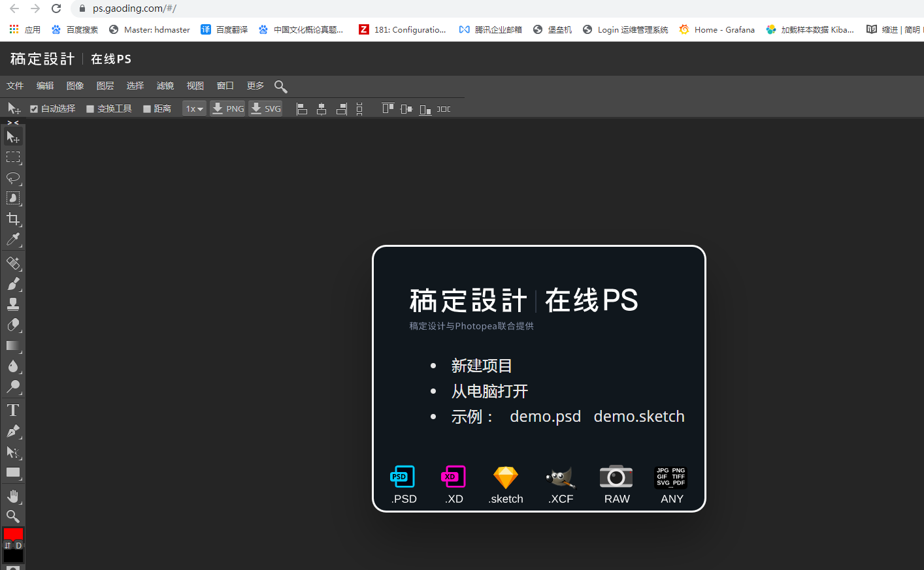The height and width of the screenshot is (570, 924).
Task: Choose the Brush tool
Action: click(13, 283)
